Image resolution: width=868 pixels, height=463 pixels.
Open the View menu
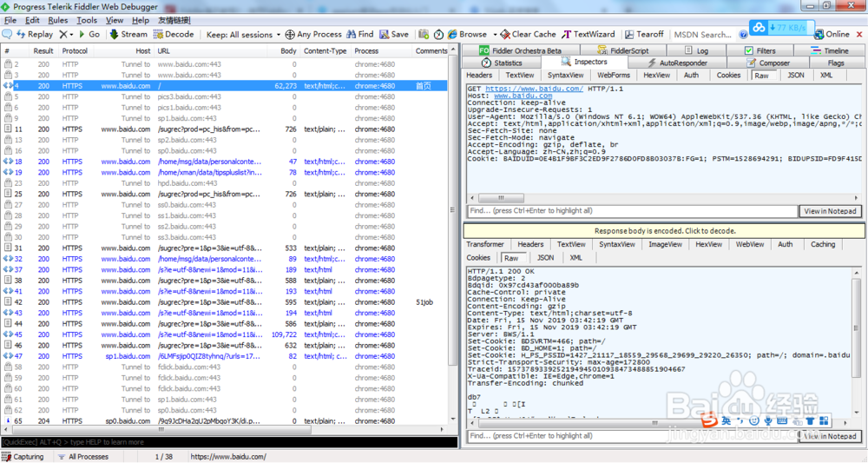(x=115, y=20)
